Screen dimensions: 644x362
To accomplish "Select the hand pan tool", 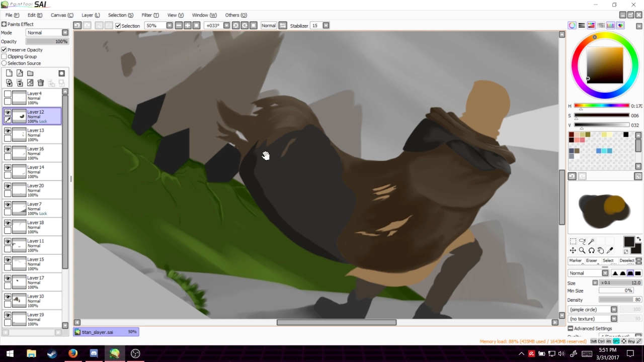I will [600, 250].
